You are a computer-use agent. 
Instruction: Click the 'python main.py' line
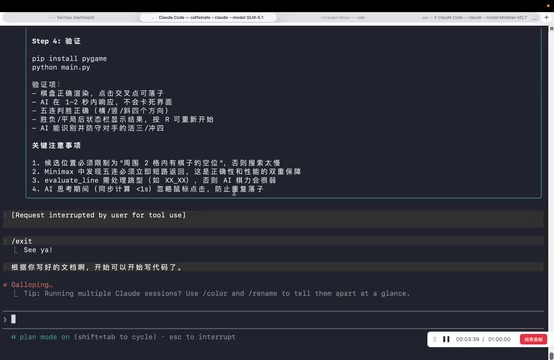click(61, 67)
